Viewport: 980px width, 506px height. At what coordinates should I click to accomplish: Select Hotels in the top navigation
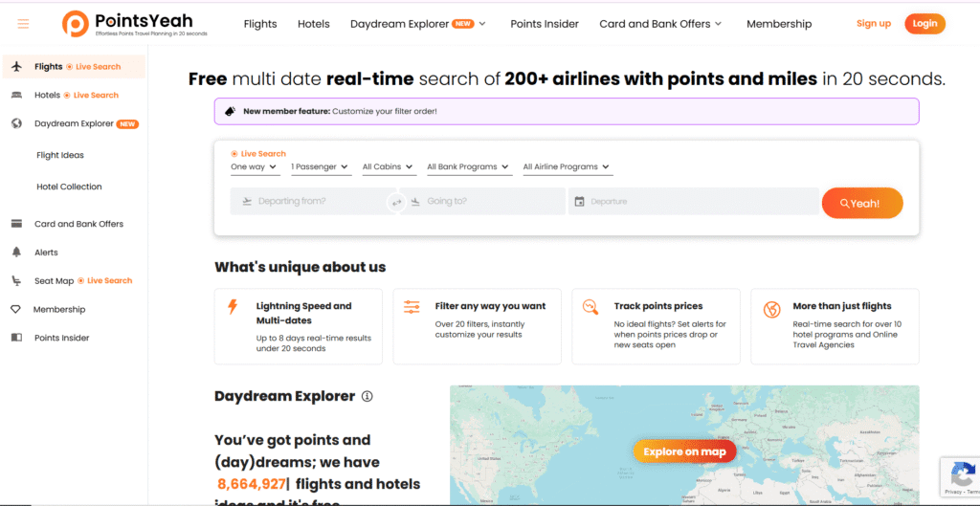click(313, 24)
